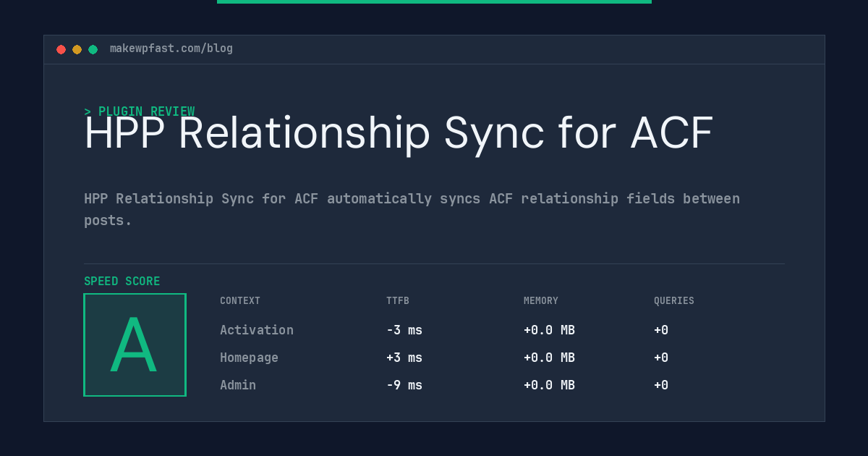Click the yellow window dot
Viewport: 868px width, 456px height.
pyautogui.click(x=77, y=49)
